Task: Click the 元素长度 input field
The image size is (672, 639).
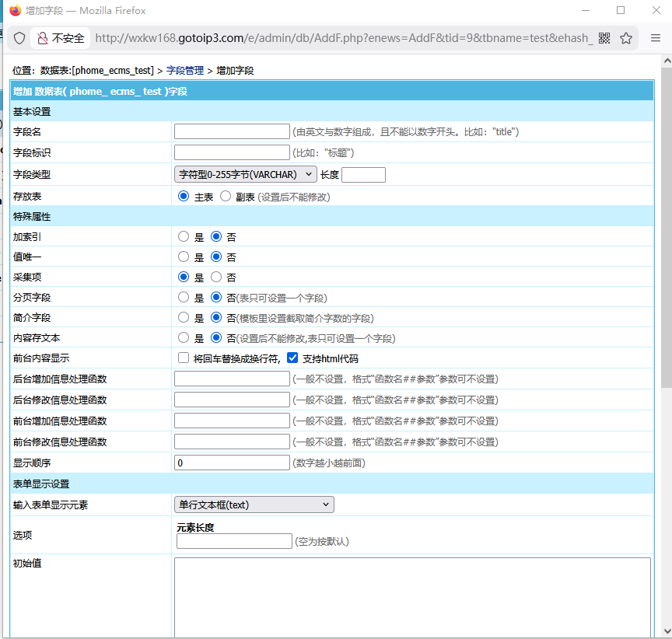Action: pyautogui.click(x=234, y=541)
